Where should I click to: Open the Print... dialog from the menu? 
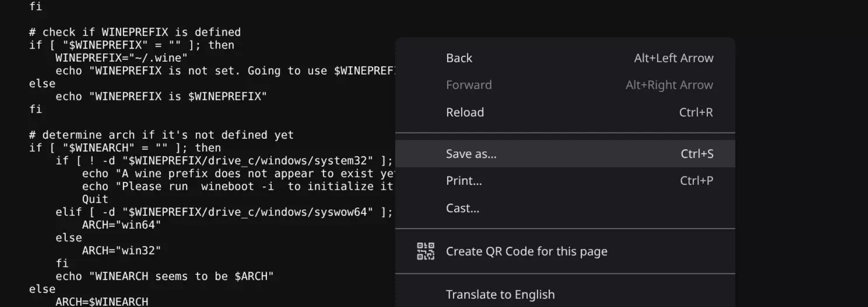(464, 180)
